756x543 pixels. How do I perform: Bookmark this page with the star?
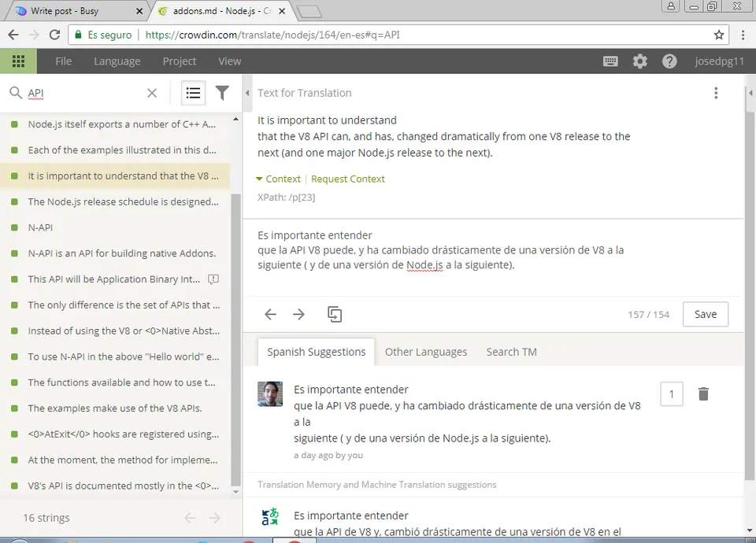(719, 35)
